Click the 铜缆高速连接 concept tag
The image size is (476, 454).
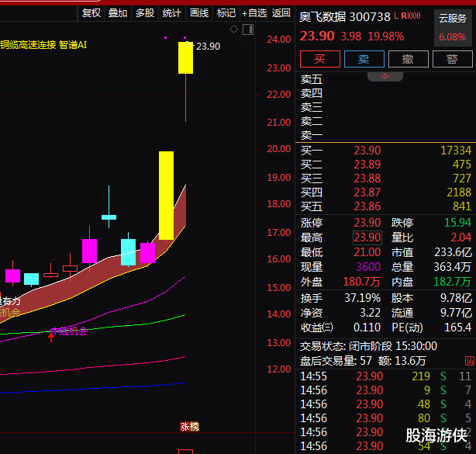pyautogui.click(x=28, y=45)
